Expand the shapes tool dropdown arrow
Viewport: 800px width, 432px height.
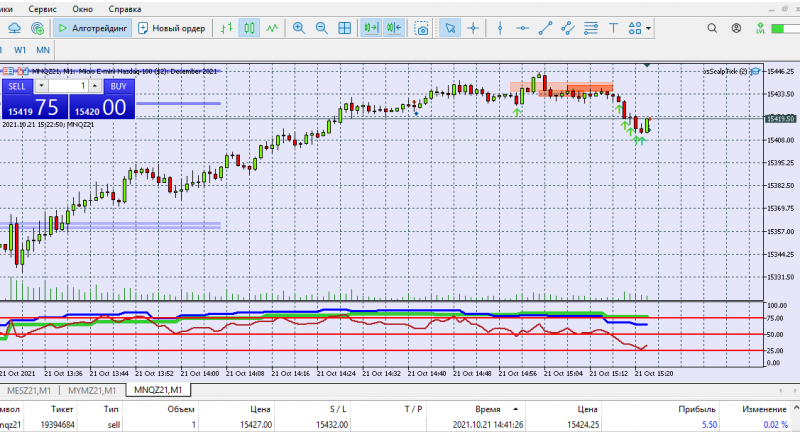click(x=648, y=28)
